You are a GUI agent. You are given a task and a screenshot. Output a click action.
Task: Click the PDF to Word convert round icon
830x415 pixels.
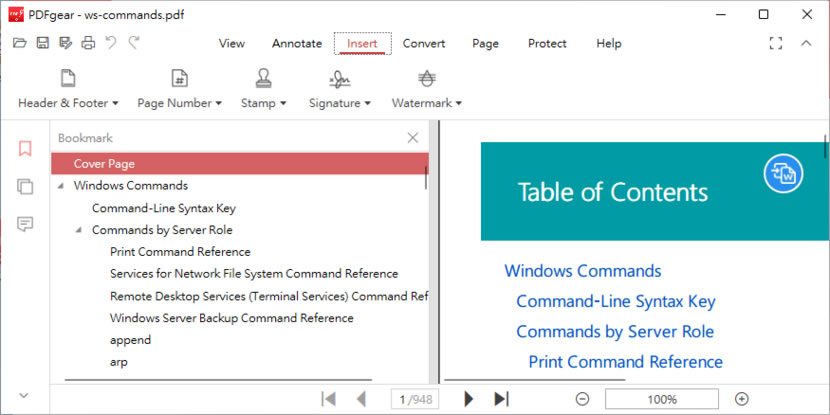pyautogui.click(x=783, y=173)
